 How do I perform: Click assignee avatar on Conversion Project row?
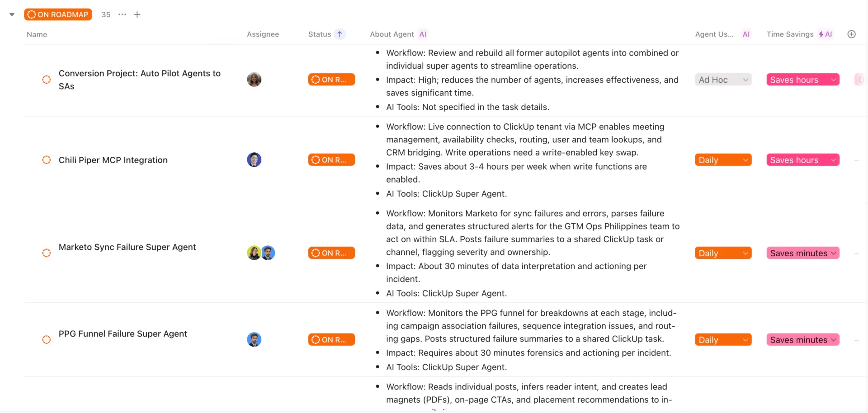[254, 80]
